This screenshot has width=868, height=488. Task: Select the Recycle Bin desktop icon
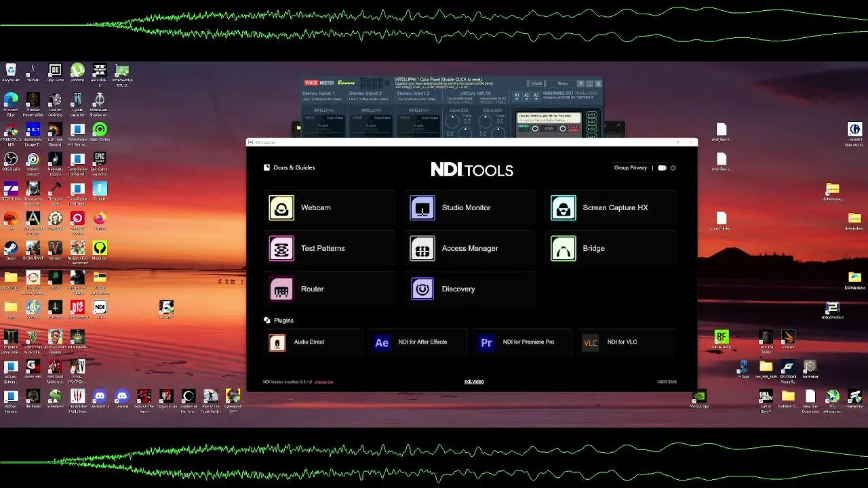tap(11, 73)
